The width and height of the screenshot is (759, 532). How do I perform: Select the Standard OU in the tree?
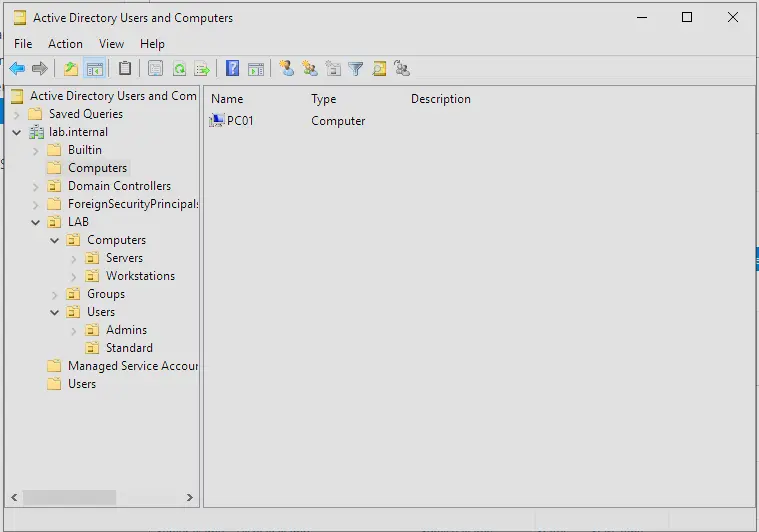(x=129, y=348)
